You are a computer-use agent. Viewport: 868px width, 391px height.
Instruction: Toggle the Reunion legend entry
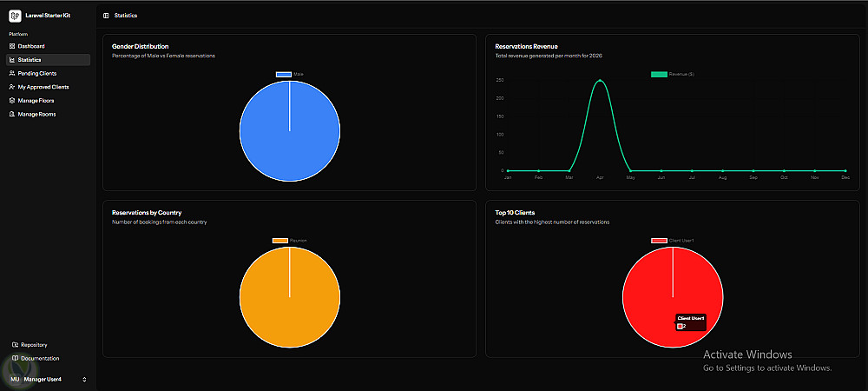click(290, 241)
